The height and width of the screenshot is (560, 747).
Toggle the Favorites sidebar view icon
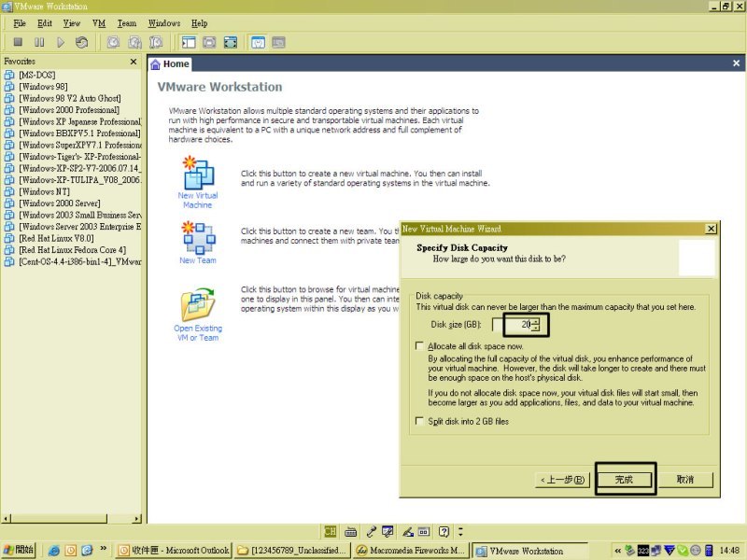tap(189, 42)
